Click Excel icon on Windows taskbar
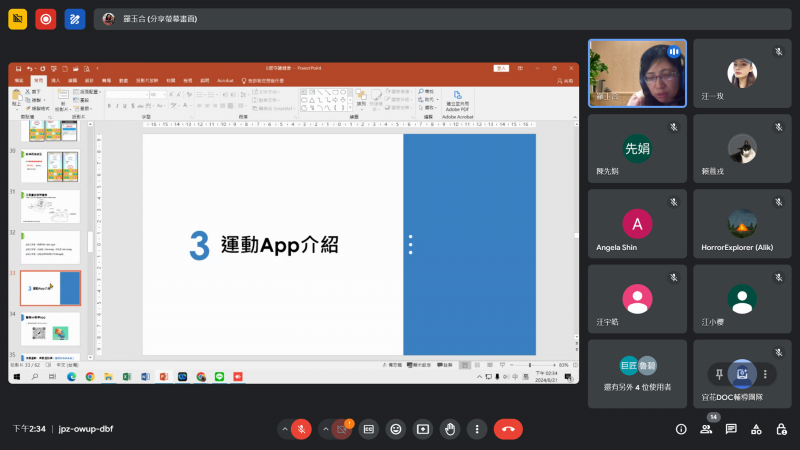800x450 pixels. pyautogui.click(x=127, y=377)
